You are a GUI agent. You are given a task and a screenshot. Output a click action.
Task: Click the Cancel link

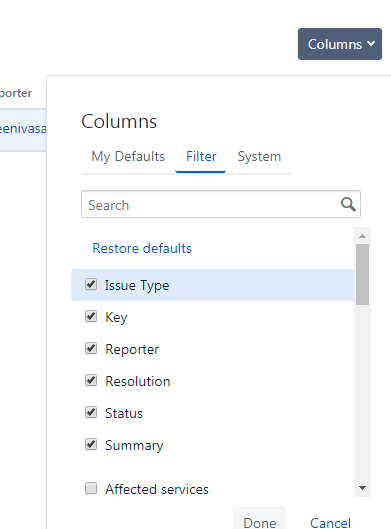(x=330, y=523)
